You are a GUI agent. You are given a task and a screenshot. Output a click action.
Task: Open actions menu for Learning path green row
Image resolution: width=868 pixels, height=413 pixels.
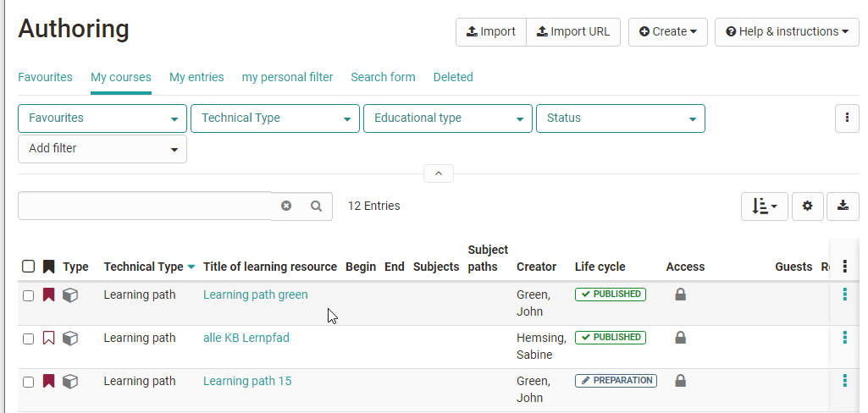[844, 295]
